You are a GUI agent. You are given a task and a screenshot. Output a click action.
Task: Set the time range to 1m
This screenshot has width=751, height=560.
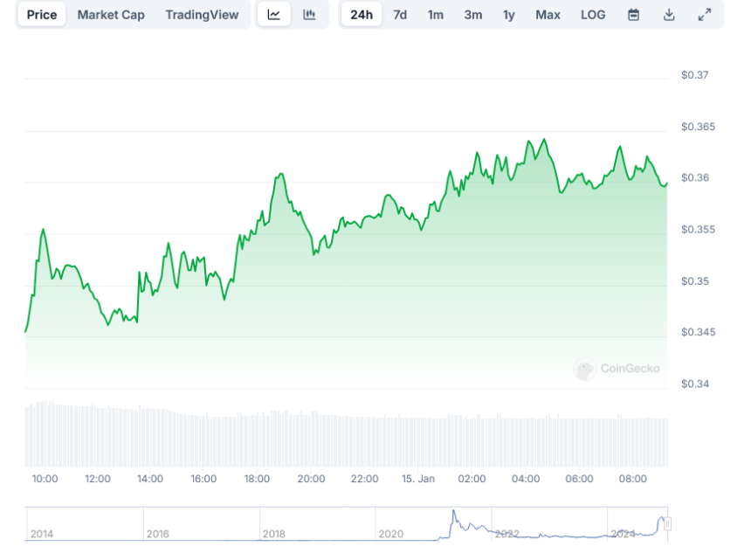pyautogui.click(x=435, y=15)
